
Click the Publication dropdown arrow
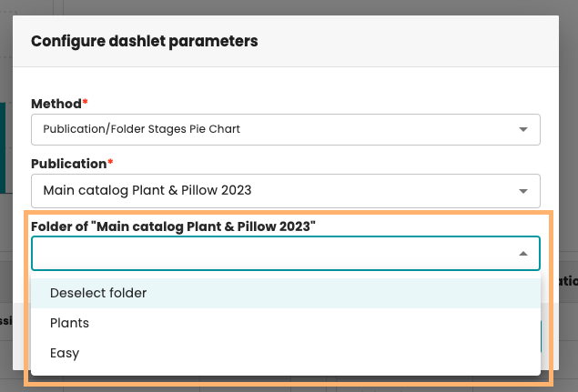coord(523,191)
